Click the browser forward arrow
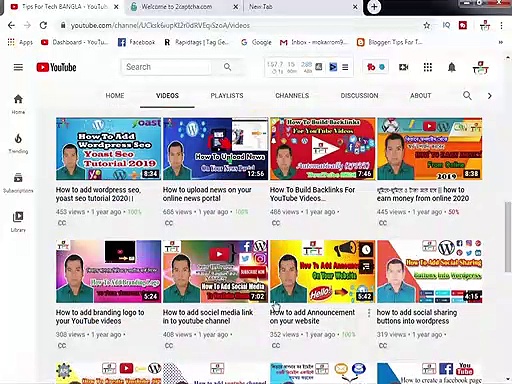 tap(27, 25)
